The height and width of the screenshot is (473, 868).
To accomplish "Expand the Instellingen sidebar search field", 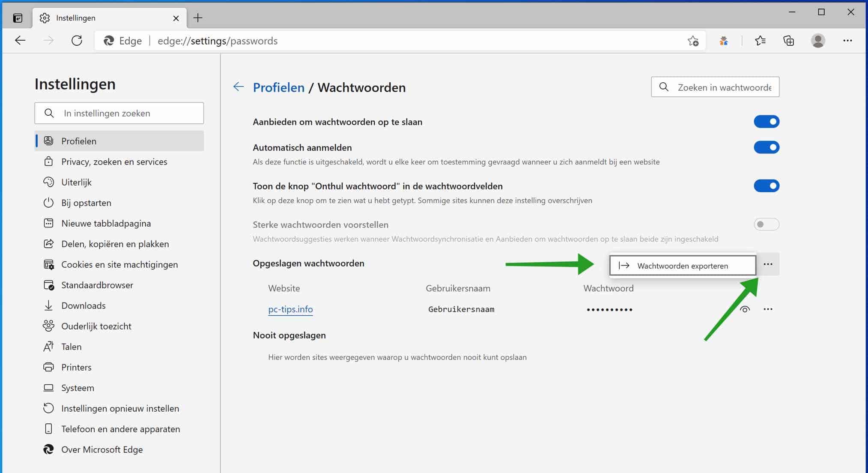I will point(119,113).
